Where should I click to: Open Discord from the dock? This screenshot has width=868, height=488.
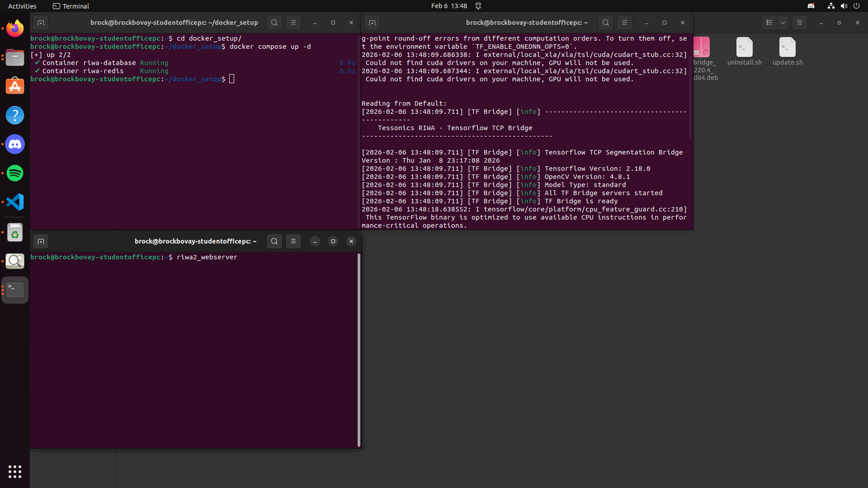pos(15,144)
